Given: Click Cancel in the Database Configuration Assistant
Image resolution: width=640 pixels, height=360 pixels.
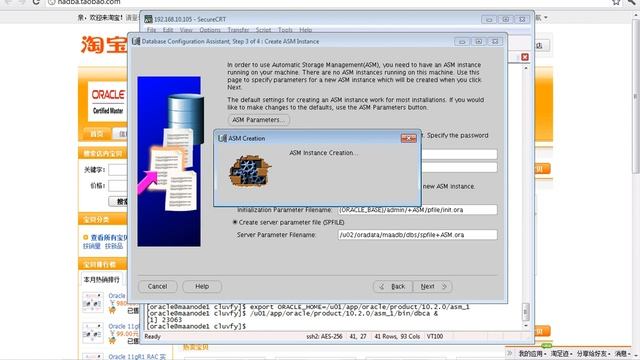Looking at the screenshot, I should [x=158, y=287].
